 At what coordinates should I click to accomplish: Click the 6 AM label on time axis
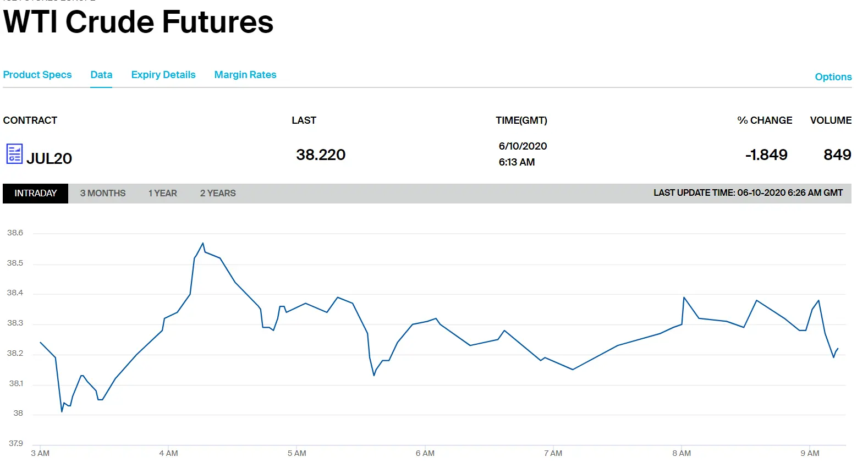coord(425,453)
